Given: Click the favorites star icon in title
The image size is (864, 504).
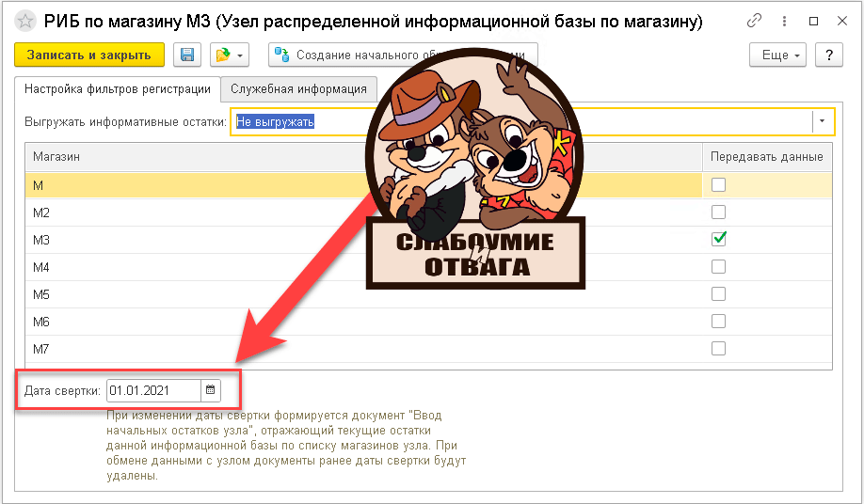Looking at the screenshot, I should (x=24, y=22).
